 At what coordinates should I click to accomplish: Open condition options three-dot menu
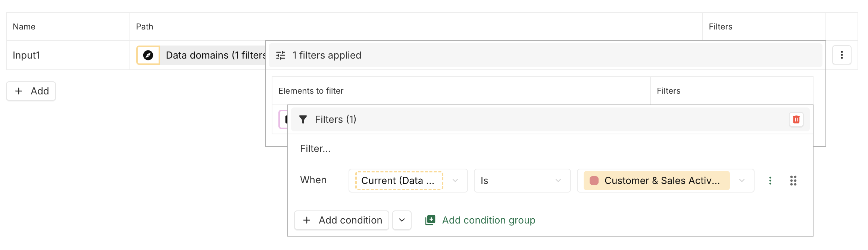770,181
